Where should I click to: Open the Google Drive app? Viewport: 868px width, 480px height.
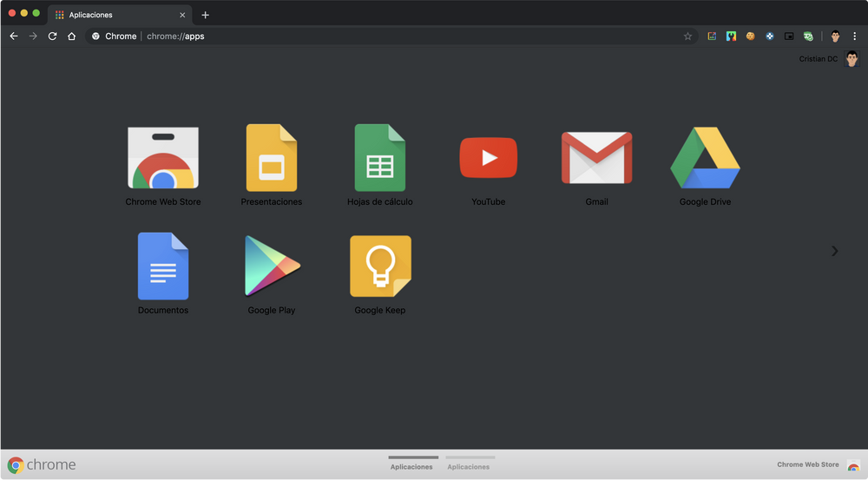point(705,158)
